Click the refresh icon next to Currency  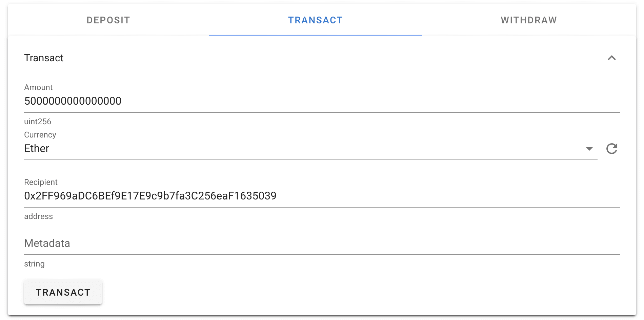pos(612,149)
